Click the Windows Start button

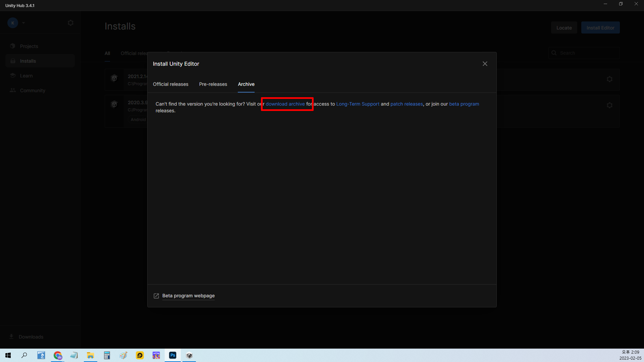(x=8, y=355)
